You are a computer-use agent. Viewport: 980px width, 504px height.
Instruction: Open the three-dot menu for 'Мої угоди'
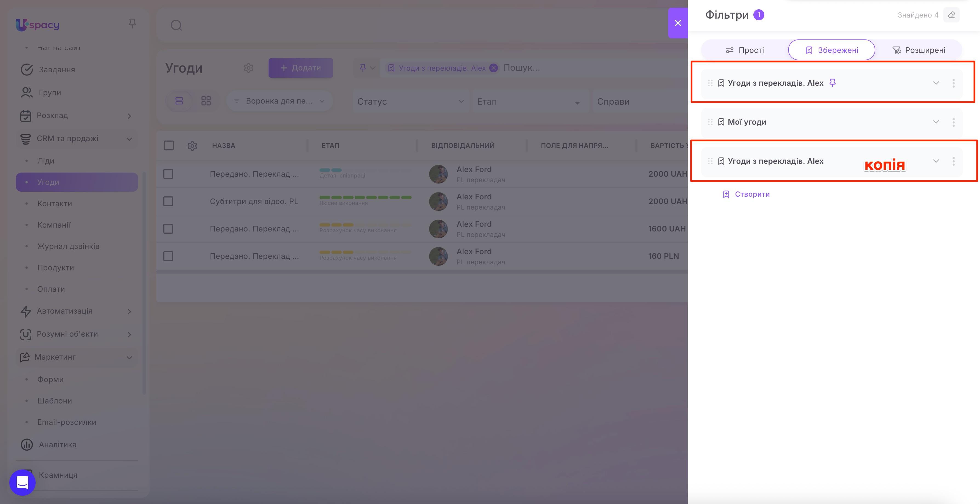(953, 122)
